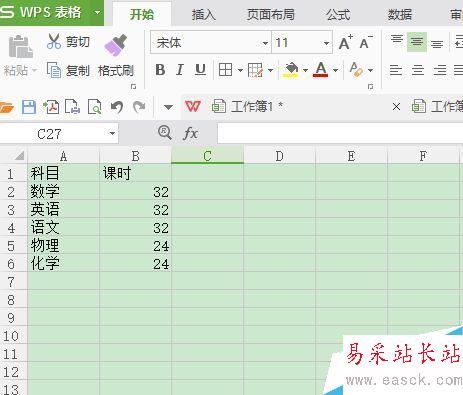Click the red WPS W icon
The width and height of the screenshot is (463, 395).
(x=192, y=107)
